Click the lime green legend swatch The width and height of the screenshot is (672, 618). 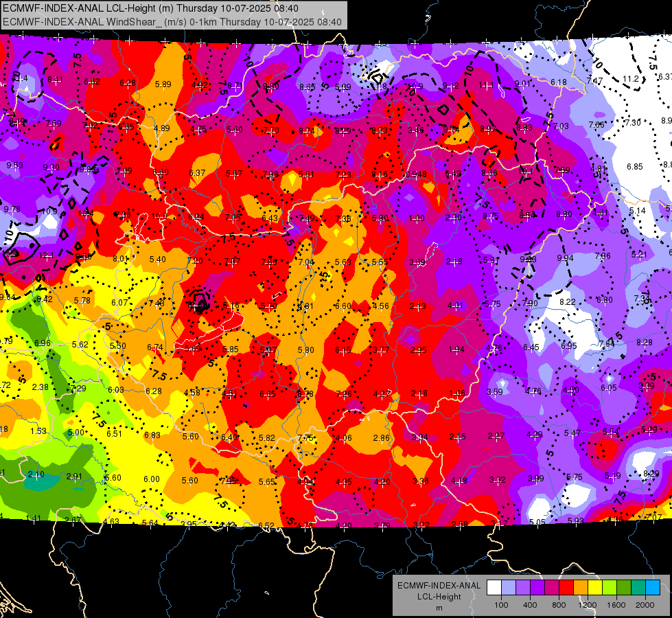coord(610,588)
